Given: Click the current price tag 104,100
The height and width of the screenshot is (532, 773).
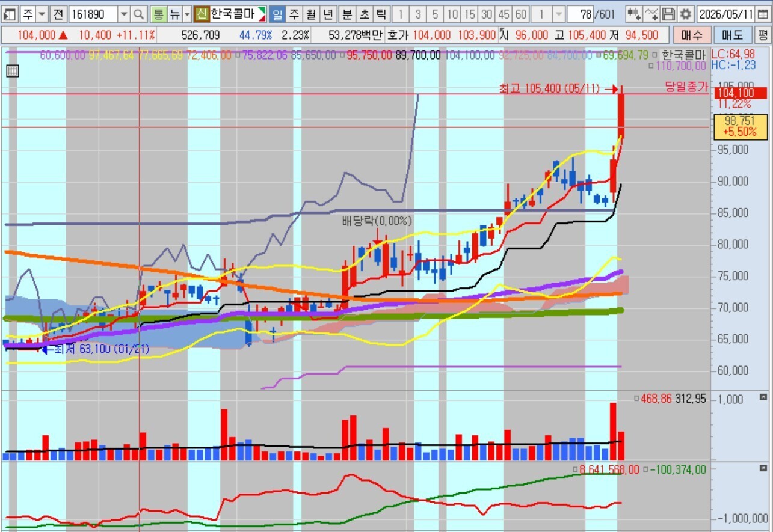Looking at the screenshot, I should (739, 93).
